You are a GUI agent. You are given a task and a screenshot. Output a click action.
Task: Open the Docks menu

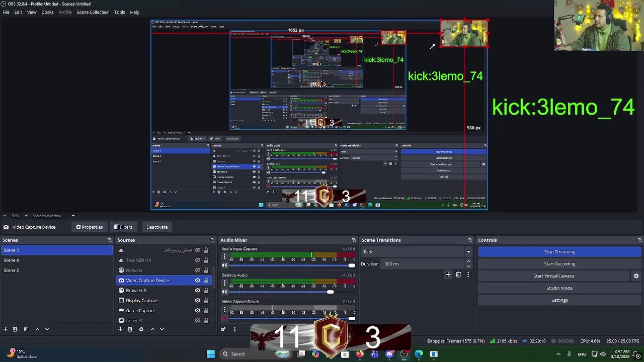click(x=47, y=12)
